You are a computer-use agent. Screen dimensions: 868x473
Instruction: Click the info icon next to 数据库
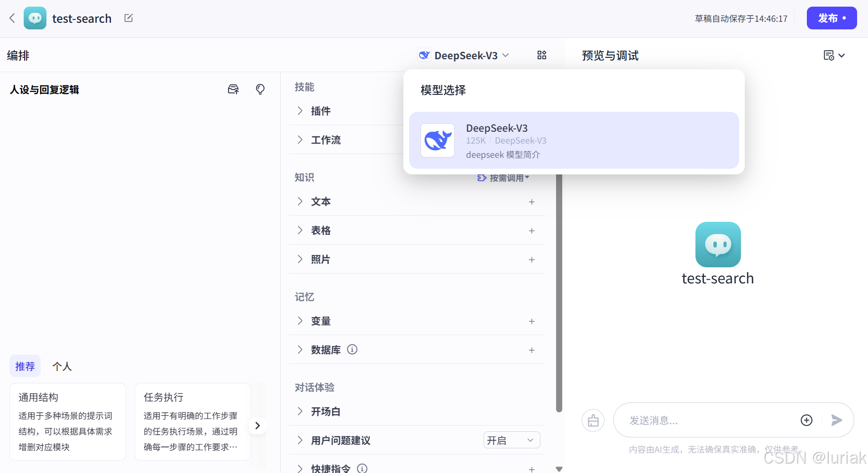(352, 349)
